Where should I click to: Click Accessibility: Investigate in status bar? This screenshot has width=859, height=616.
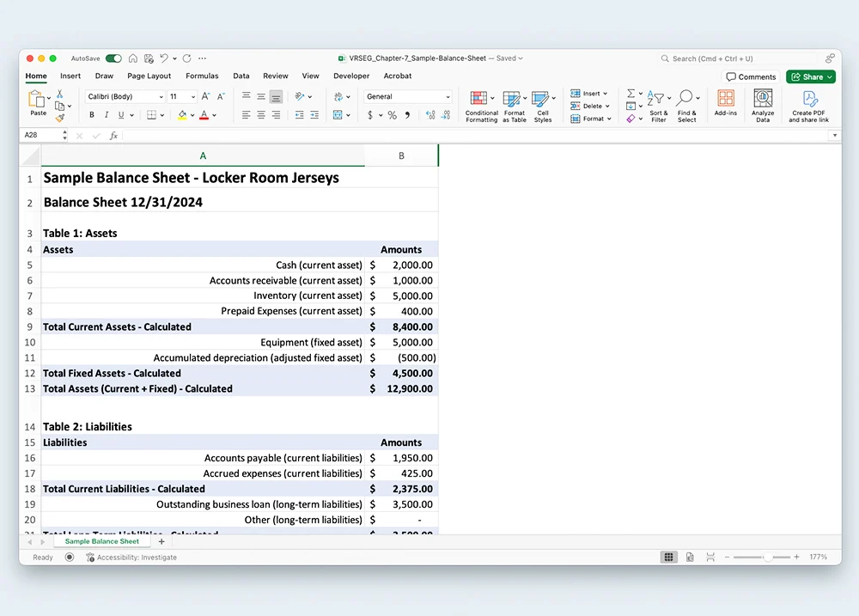131,558
